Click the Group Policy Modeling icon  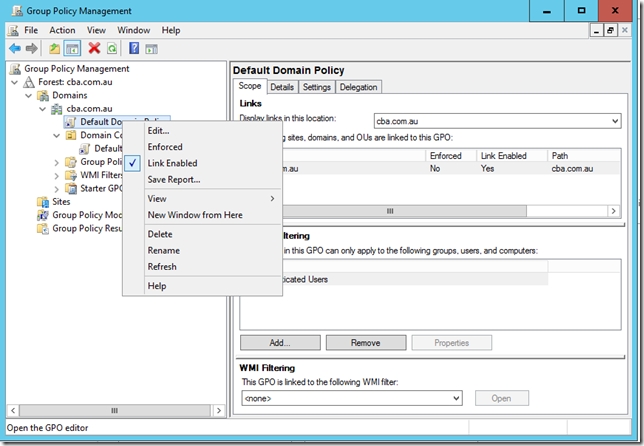click(x=43, y=215)
